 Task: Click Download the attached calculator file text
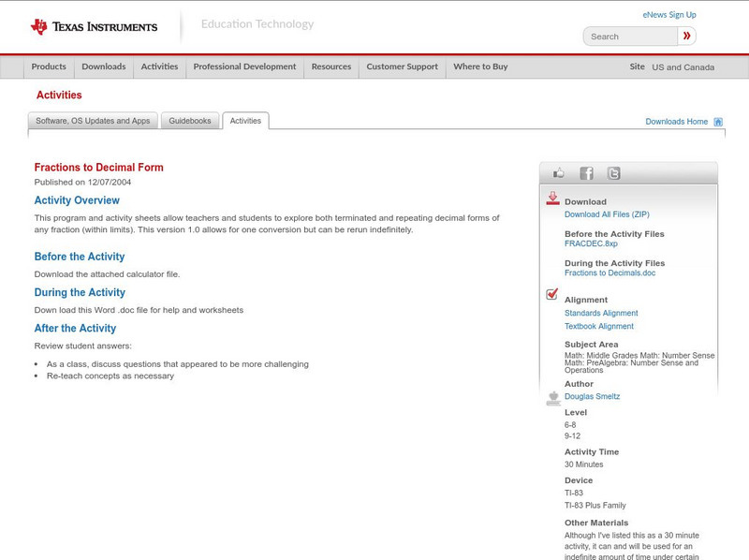pyautogui.click(x=107, y=274)
